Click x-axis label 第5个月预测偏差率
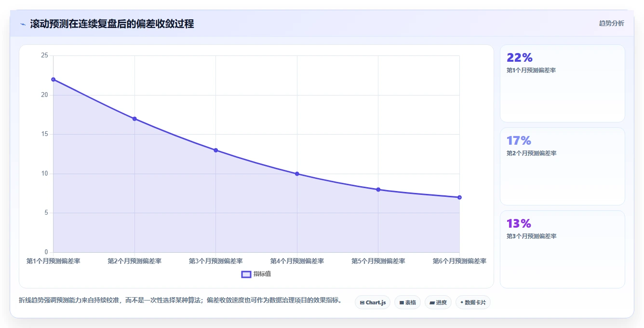This screenshot has height=328, width=644. pyautogui.click(x=378, y=261)
